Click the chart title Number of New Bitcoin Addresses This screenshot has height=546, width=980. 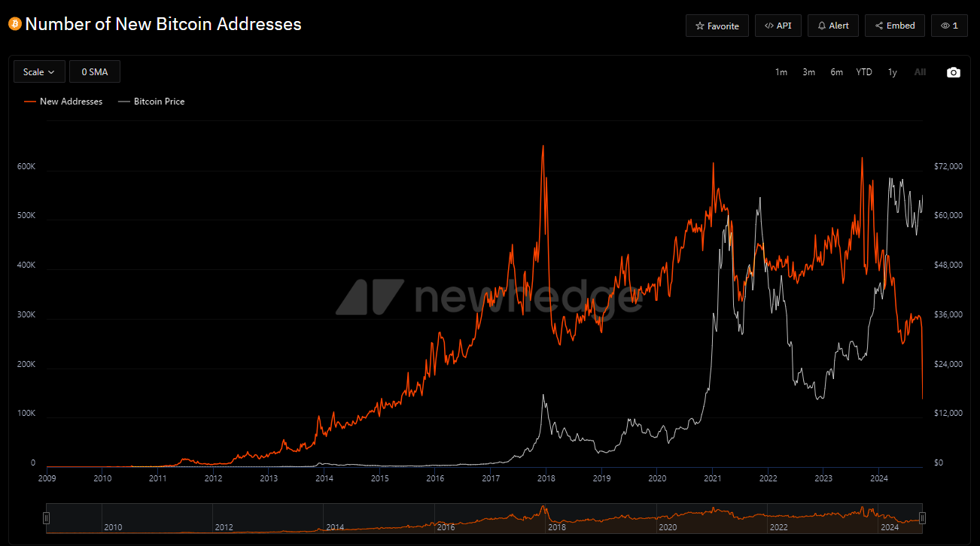point(163,24)
